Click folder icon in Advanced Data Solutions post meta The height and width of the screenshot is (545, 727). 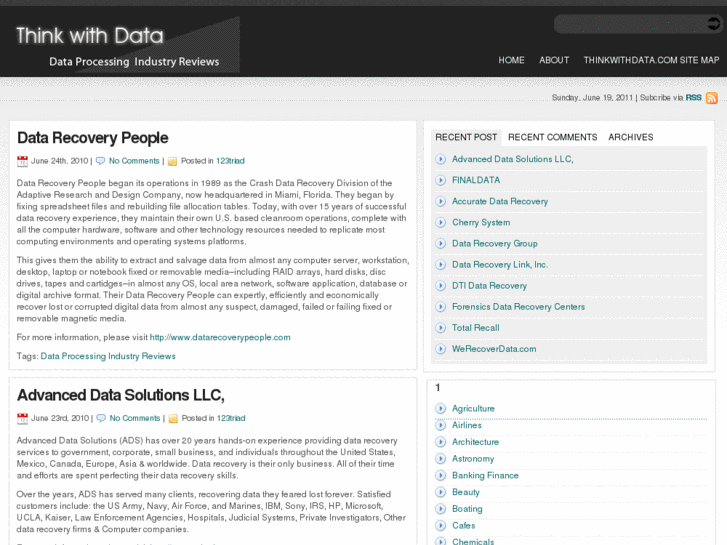coord(173,418)
